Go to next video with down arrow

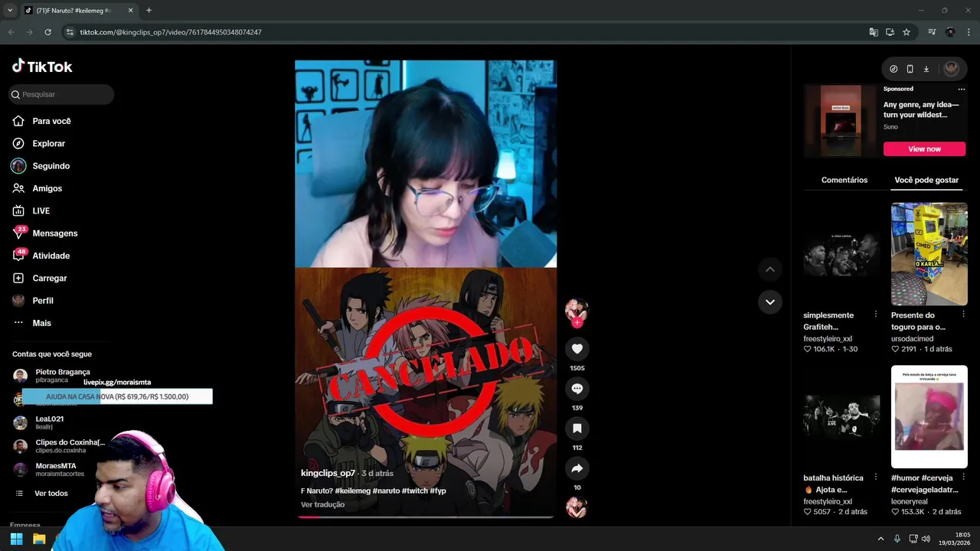pyautogui.click(x=770, y=302)
